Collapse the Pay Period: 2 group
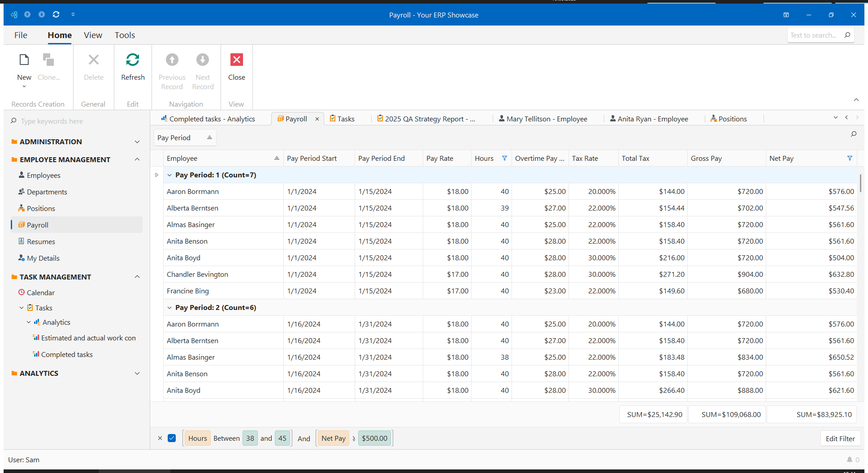 click(169, 308)
